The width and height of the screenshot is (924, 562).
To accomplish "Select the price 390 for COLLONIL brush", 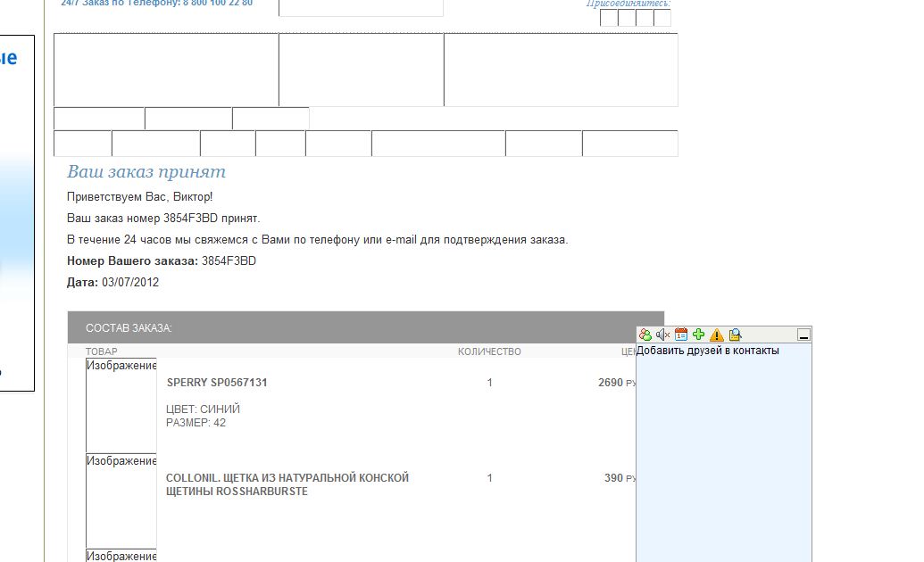I will coord(613,478).
